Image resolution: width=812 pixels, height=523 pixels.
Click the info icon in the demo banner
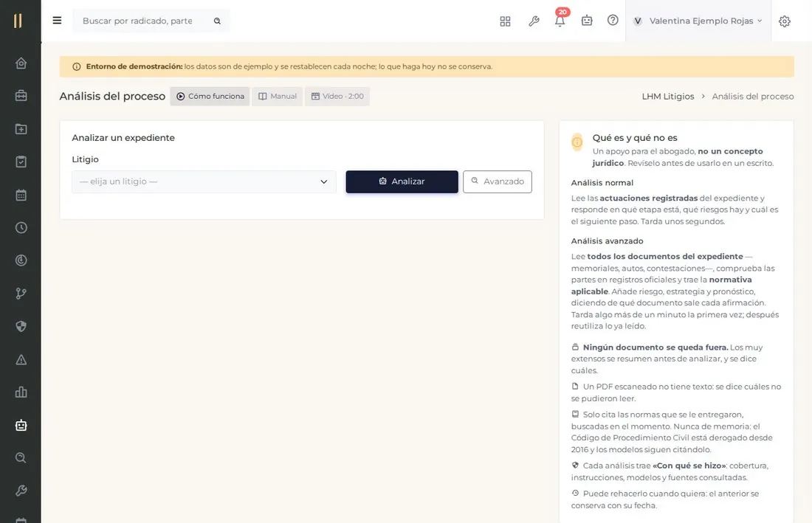(x=77, y=66)
